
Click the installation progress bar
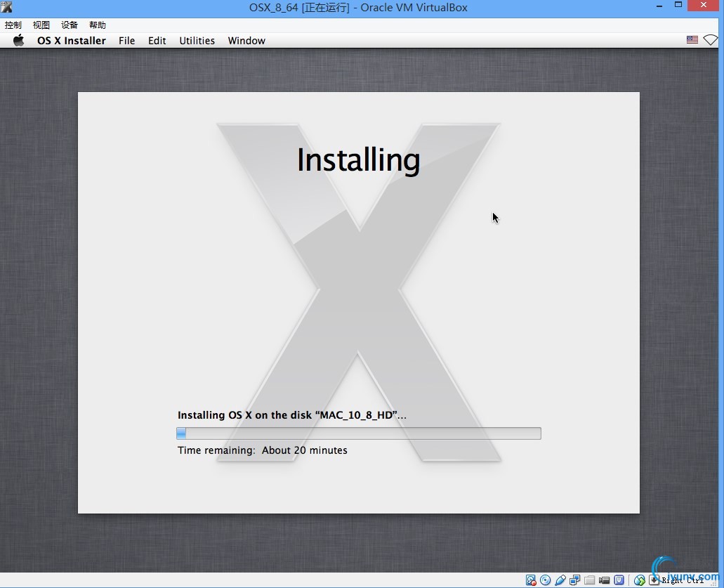(359, 433)
